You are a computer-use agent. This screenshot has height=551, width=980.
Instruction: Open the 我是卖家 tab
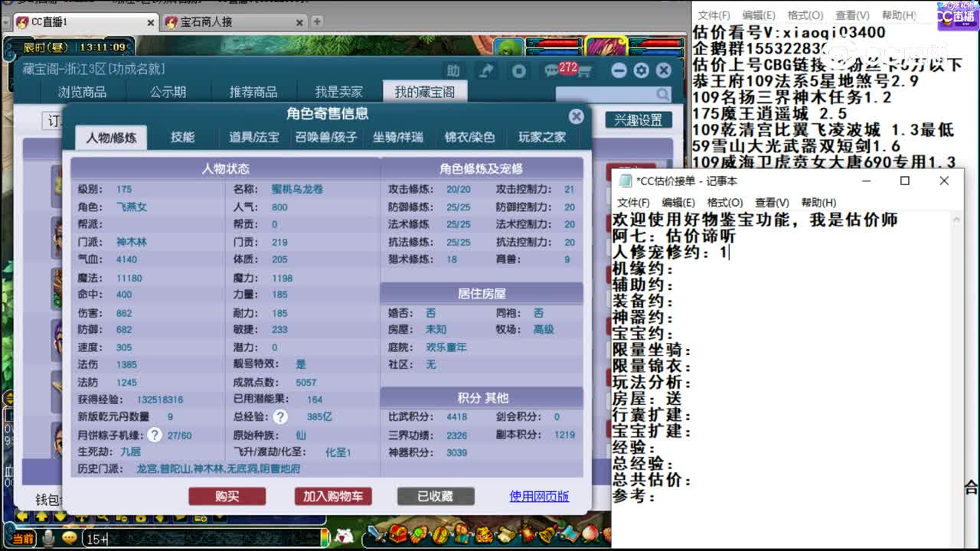(x=339, y=93)
